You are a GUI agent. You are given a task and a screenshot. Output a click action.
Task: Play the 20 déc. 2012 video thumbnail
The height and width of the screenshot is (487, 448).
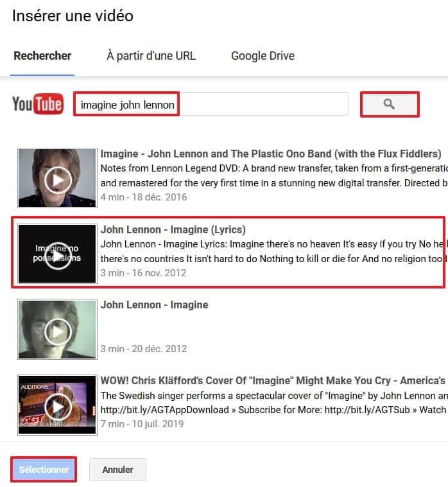click(x=57, y=329)
